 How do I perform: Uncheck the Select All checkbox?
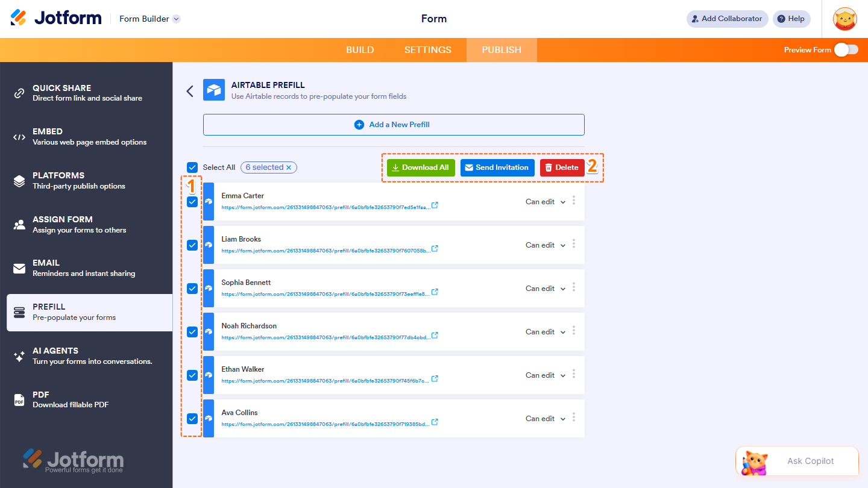click(x=192, y=167)
